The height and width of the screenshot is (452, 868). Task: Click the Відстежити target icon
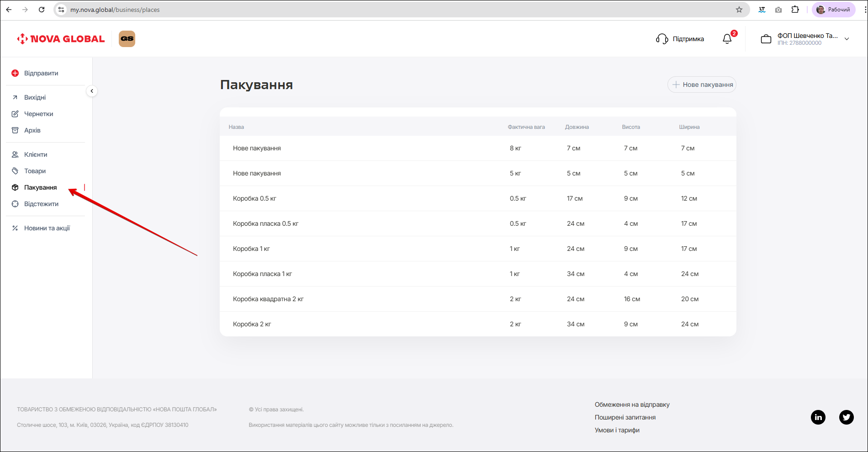tap(15, 204)
